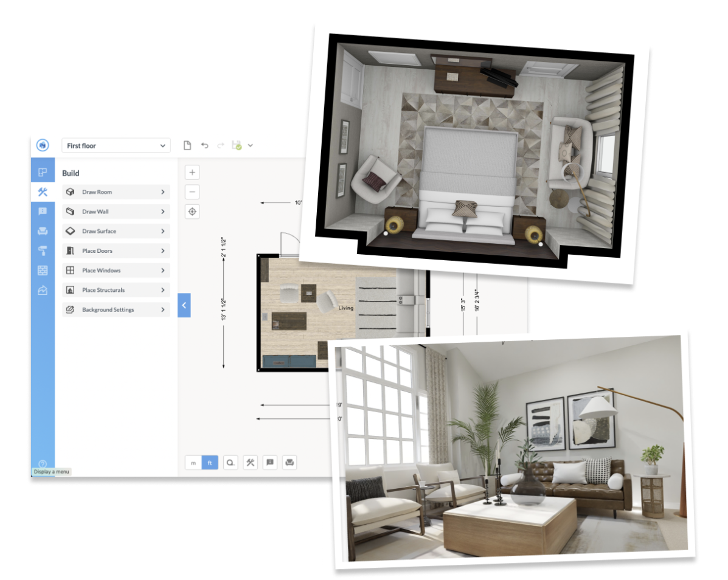Expand the Draw Wall option
The width and height of the screenshot is (728, 580).
(116, 212)
